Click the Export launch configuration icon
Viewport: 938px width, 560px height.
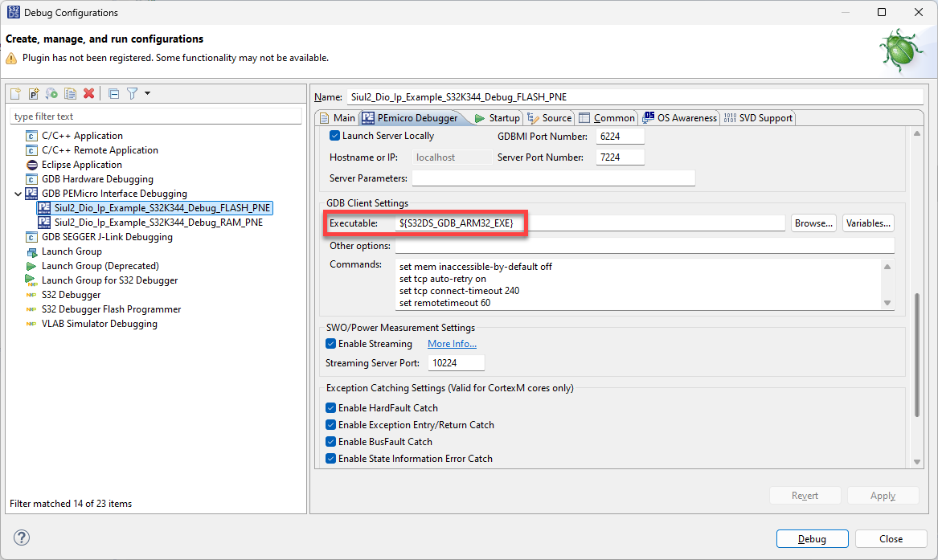tap(52, 94)
